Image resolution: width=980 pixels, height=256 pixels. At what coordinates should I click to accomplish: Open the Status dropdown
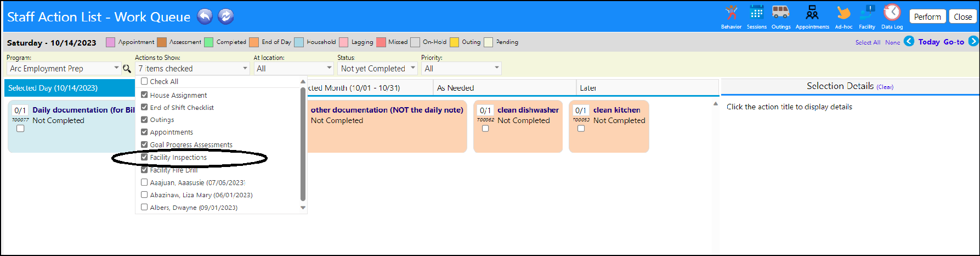point(377,68)
